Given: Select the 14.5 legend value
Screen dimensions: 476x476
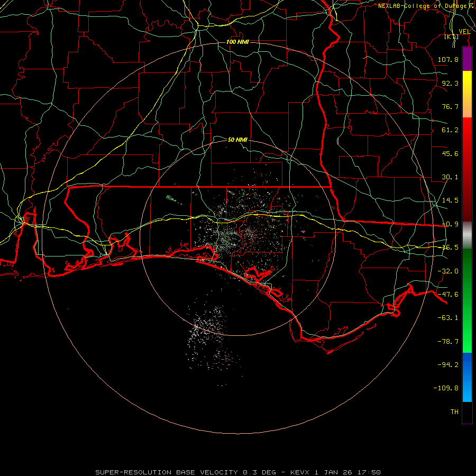Looking at the screenshot, I should pyautogui.click(x=450, y=200).
